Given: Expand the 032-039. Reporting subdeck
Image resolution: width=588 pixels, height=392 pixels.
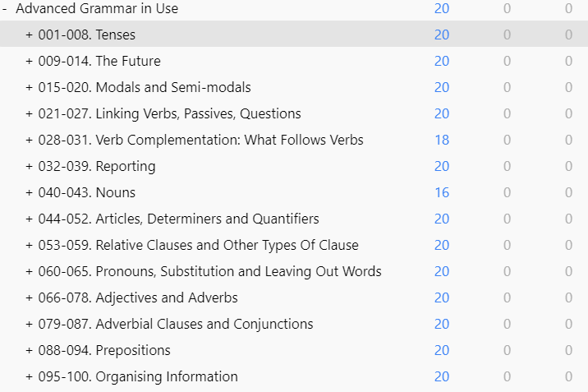Looking at the screenshot, I should point(30,166).
